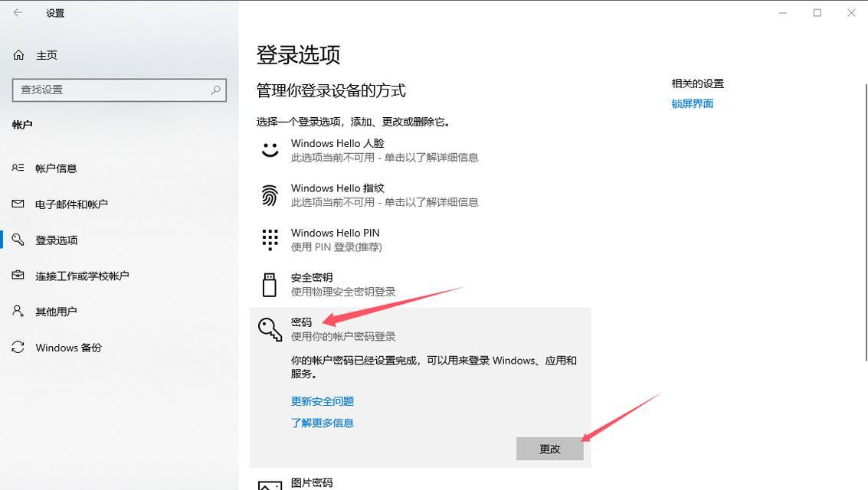Click the 安全密钥 USB key icon
868x490 pixels.
[x=270, y=285]
